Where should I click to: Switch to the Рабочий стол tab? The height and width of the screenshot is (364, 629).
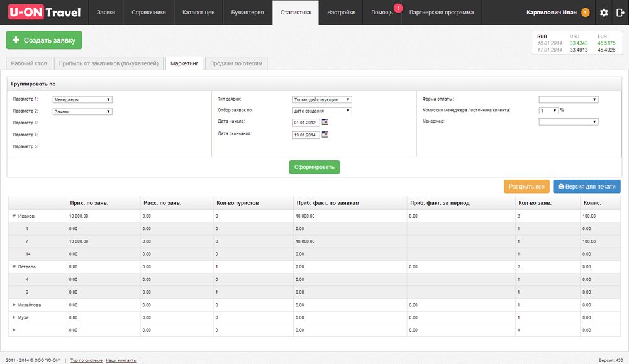29,63
